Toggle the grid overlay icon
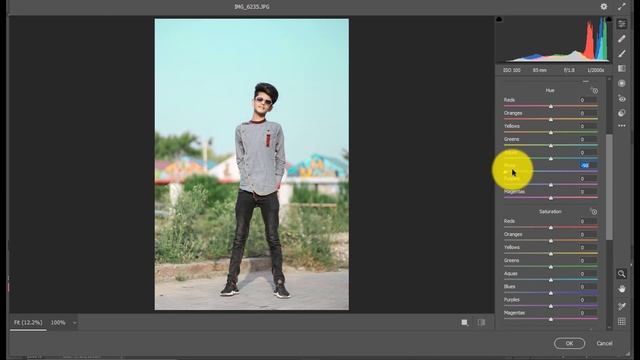Viewport: 640px width, 360px height. [622, 322]
